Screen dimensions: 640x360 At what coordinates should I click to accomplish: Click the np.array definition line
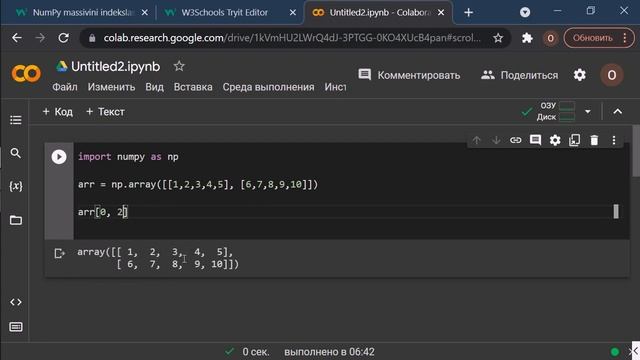(198, 184)
